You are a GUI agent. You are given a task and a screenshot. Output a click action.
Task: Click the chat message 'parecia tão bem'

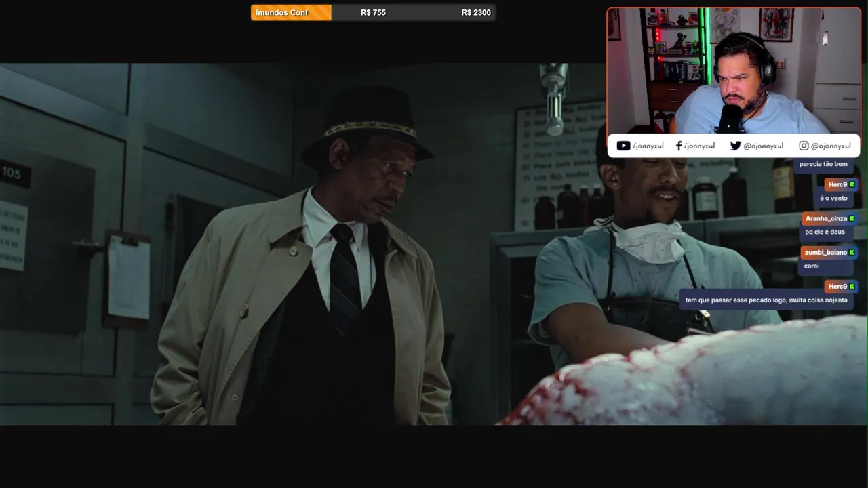823,164
